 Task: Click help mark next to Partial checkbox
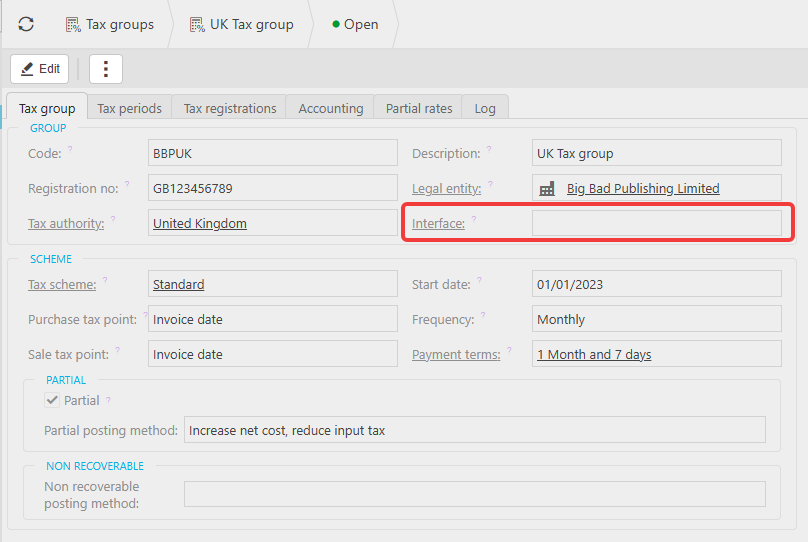(108, 399)
